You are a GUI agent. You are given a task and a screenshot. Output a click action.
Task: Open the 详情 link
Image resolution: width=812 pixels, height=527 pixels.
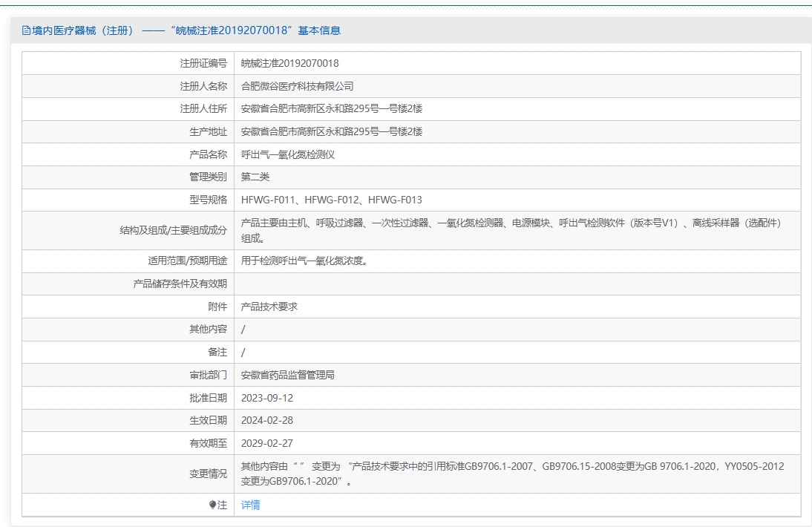coord(251,505)
